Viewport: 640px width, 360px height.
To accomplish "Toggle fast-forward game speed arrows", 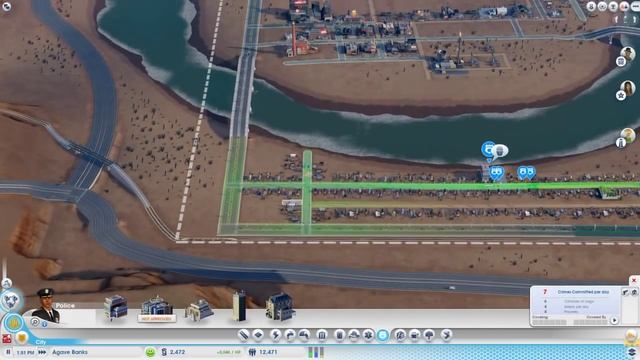I will pyautogui.click(x=42, y=352).
